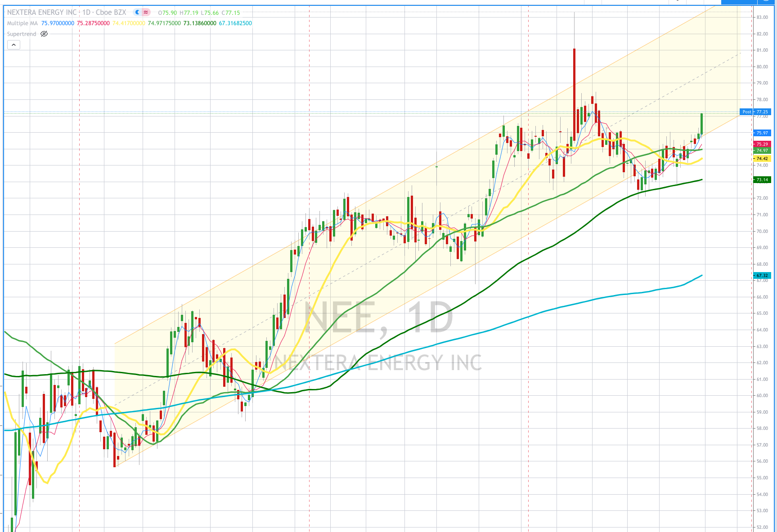The width and height of the screenshot is (777, 532).
Task: Select the Supertrend indicator label
Action: [x=22, y=34]
